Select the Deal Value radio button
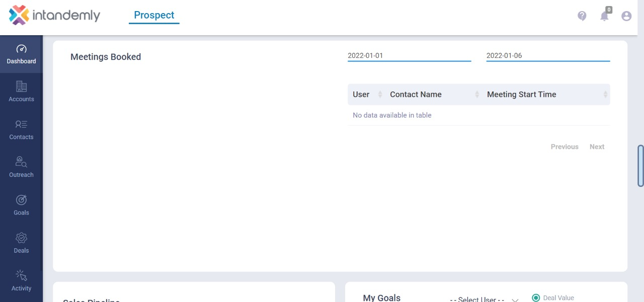This screenshot has height=302, width=644. point(536,297)
